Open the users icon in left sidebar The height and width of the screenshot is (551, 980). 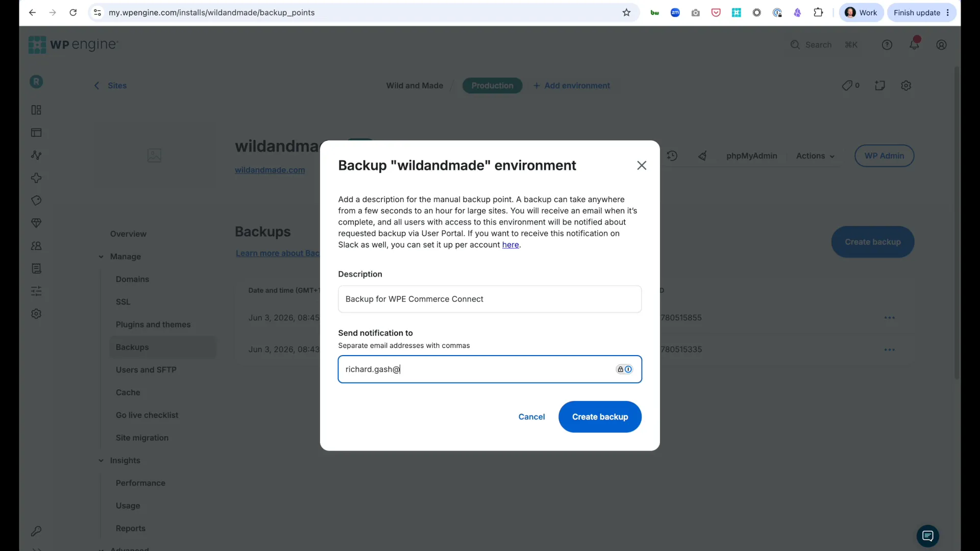[x=36, y=246]
